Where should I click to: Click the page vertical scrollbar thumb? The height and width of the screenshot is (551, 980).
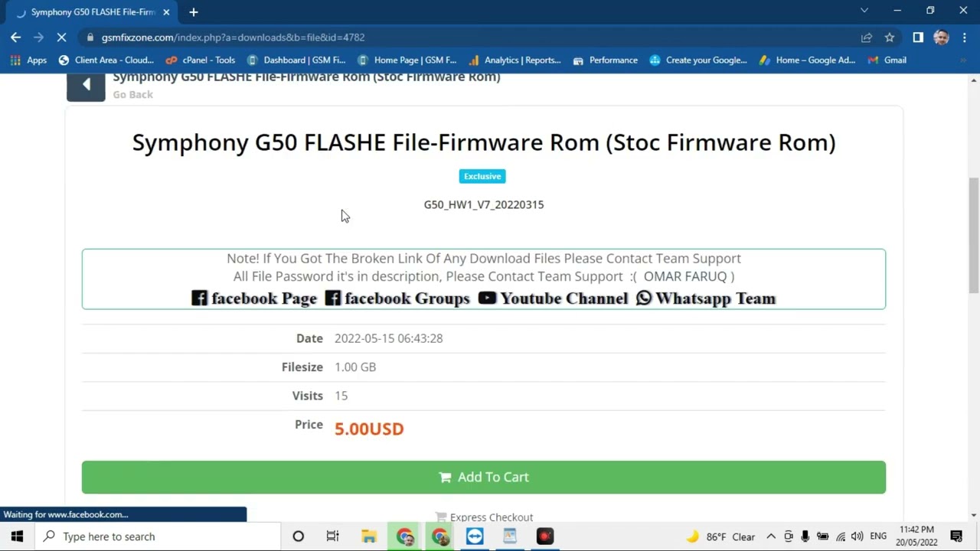pyautogui.click(x=974, y=234)
